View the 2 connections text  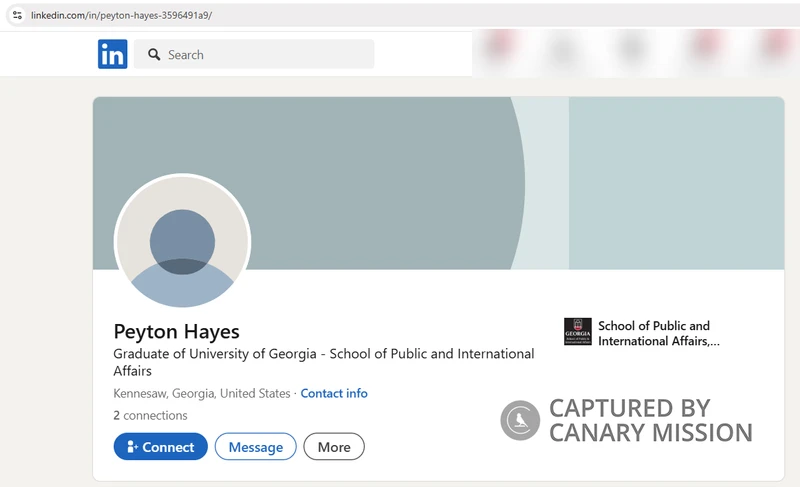click(x=151, y=415)
